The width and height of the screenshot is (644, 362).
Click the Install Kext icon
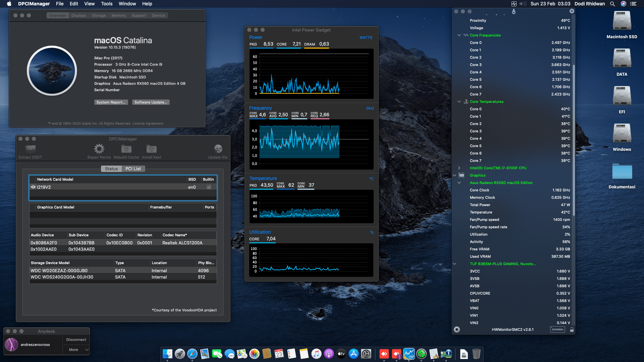[151, 148]
